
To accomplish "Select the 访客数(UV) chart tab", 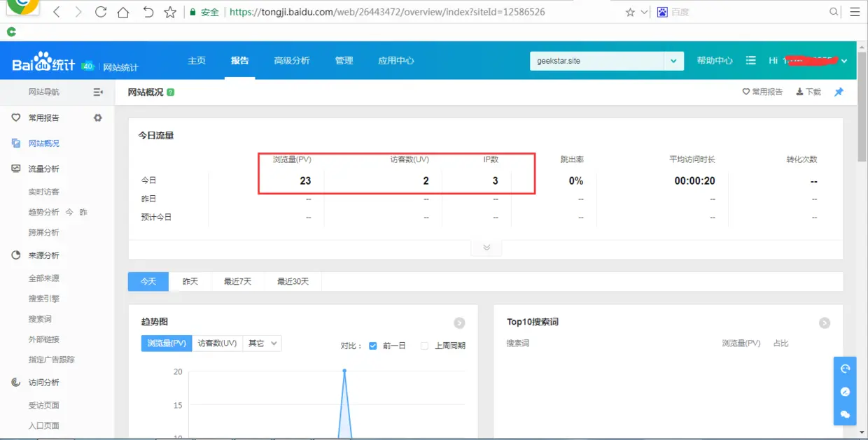I will point(217,343).
